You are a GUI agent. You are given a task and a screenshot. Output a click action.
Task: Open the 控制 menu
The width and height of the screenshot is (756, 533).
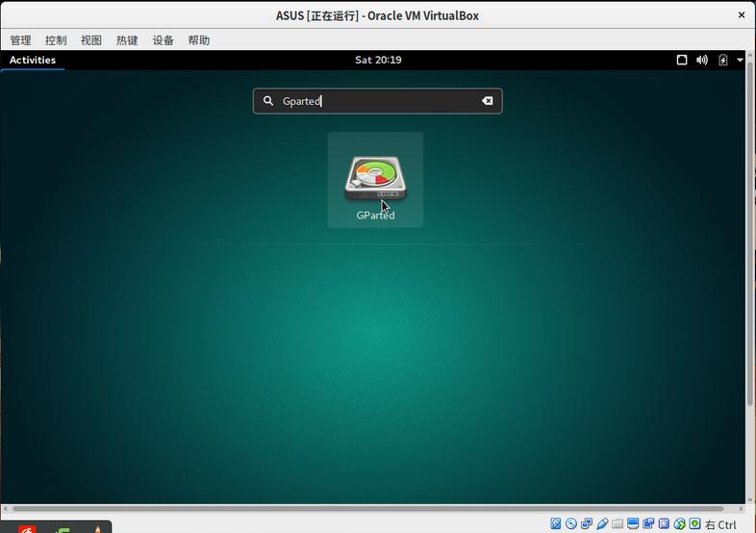(x=56, y=40)
